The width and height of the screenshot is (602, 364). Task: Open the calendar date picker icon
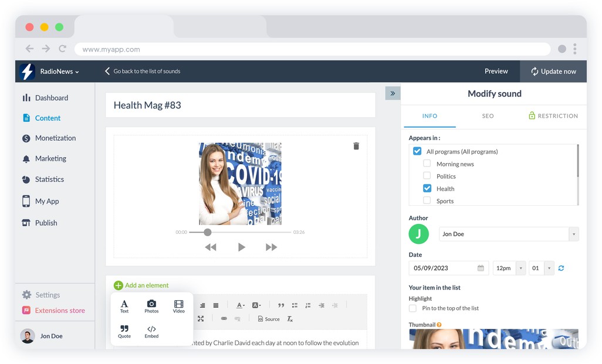(x=481, y=268)
